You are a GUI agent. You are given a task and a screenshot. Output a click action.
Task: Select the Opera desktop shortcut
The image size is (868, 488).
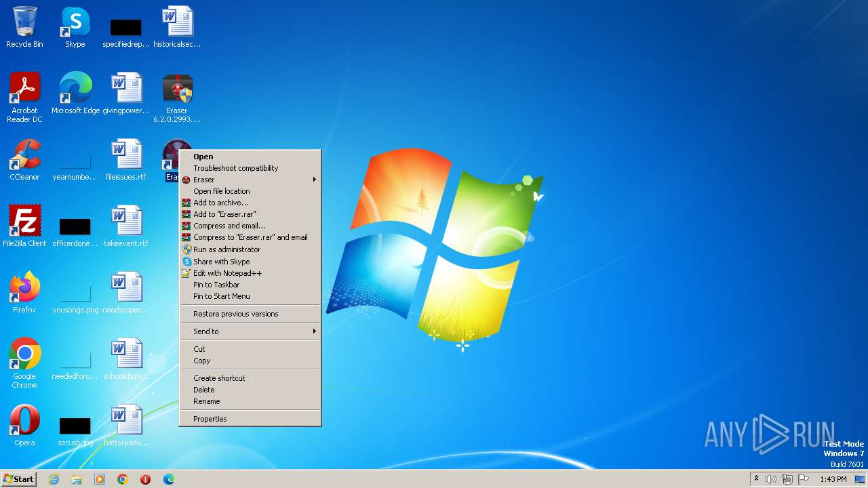click(x=24, y=426)
